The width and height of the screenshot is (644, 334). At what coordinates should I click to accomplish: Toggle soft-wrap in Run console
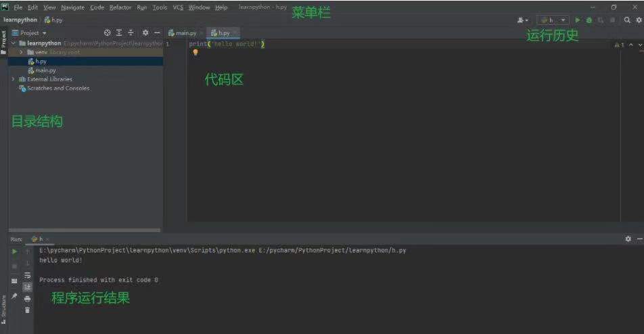coord(28,275)
